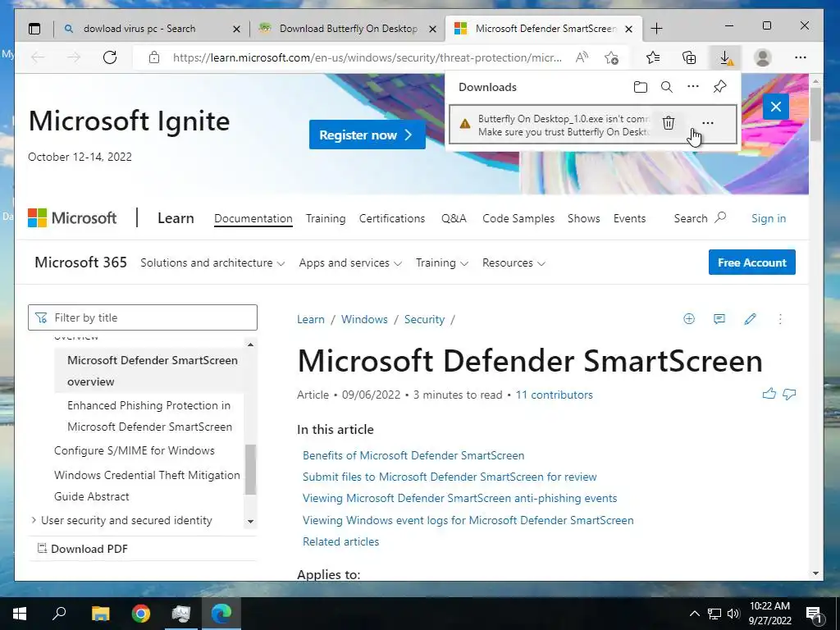
Task: Give the article a thumbs up
Action: tap(769, 395)
